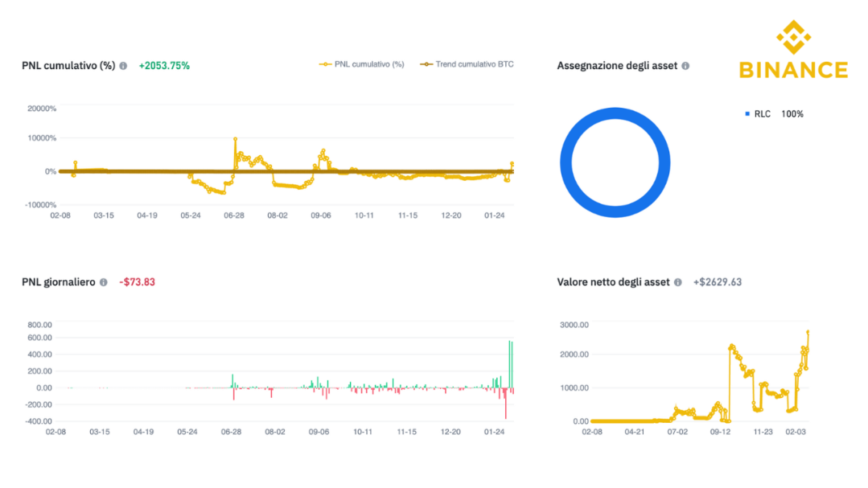Click the blue RLC legend color square
This screenshot has height=488, width=868.
click(747, 114)
